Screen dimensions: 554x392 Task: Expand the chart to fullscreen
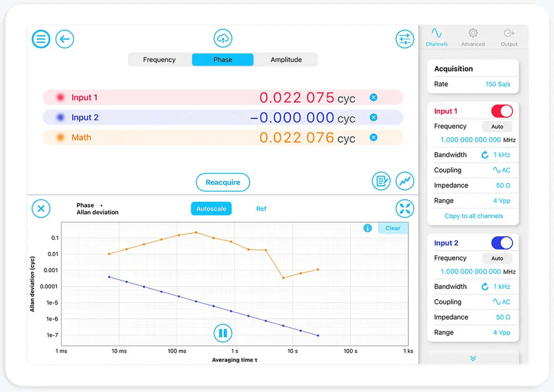coord(405,209)
